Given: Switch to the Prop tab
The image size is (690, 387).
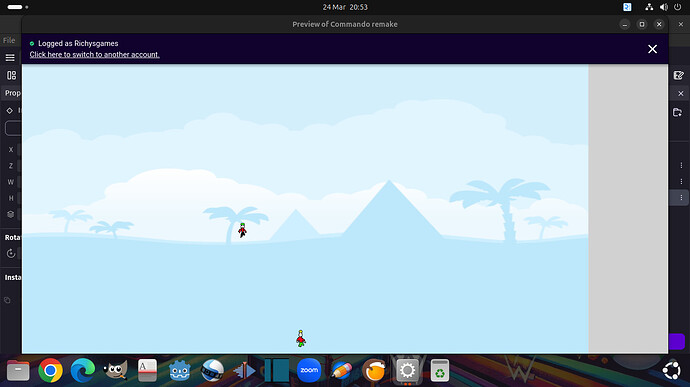Looking at the screenshot, I should (x=13, y=93).
